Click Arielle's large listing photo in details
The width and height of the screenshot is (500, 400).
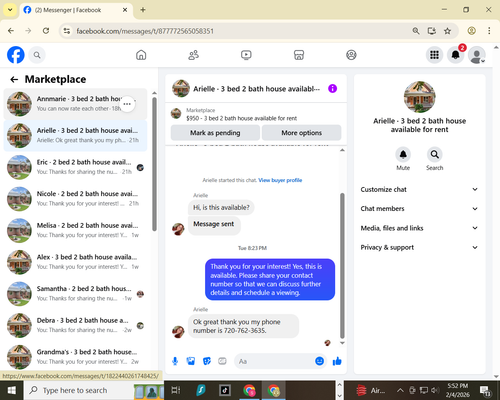(419, 97)
